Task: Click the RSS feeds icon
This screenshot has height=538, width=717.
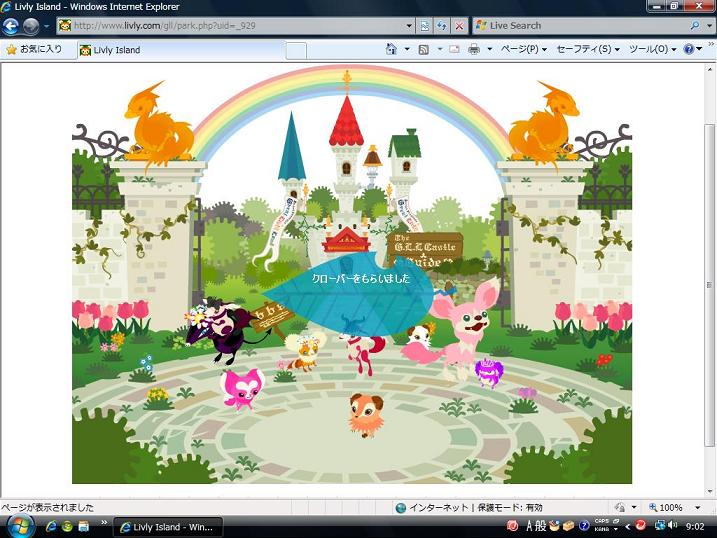Action: 424,49
